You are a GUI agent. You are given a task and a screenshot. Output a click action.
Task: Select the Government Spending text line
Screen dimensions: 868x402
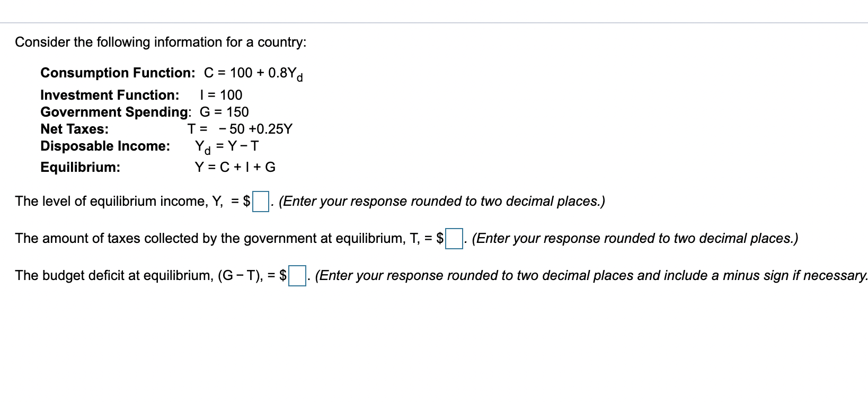(144, 112)
